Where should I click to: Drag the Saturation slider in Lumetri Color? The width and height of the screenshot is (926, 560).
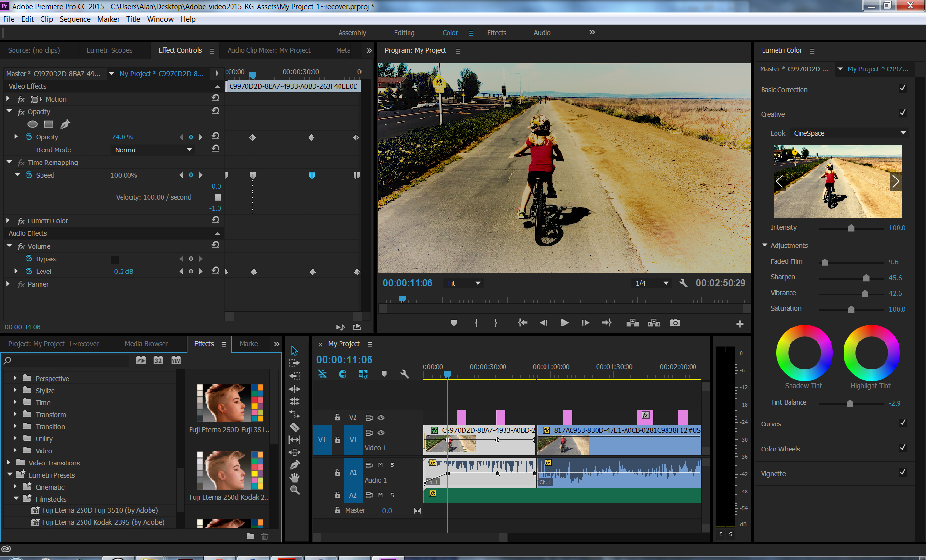(849, 311)
